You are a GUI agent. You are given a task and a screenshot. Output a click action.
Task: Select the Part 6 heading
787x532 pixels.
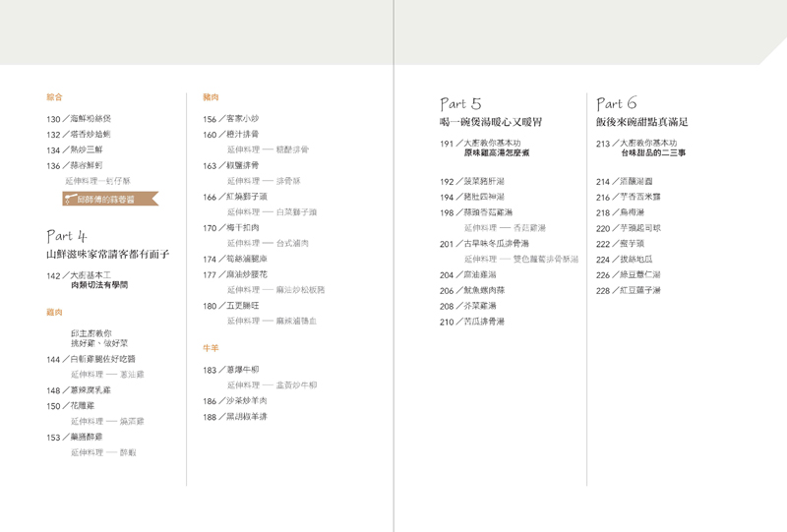(x=617, y=103)
